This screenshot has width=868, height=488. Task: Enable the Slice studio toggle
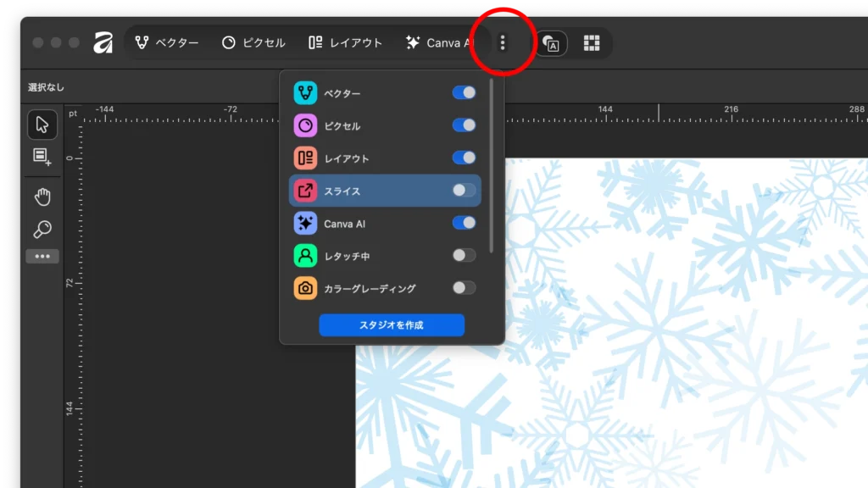coord(464,191)
